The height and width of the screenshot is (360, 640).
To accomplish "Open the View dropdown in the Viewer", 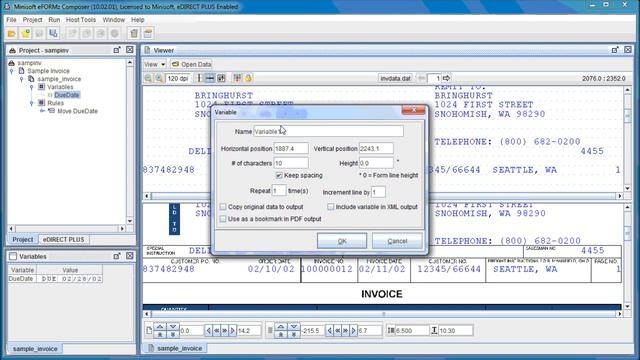I will pos(154,64).
